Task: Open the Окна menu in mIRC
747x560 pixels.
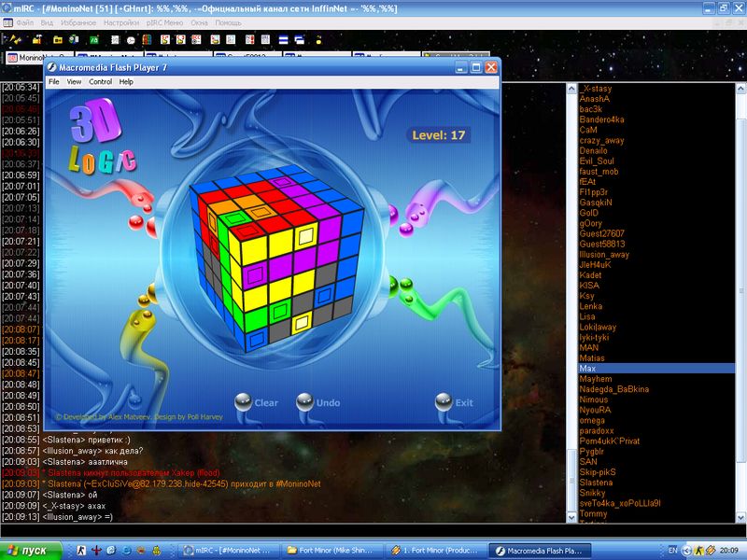Action: [x=199, y=22]
